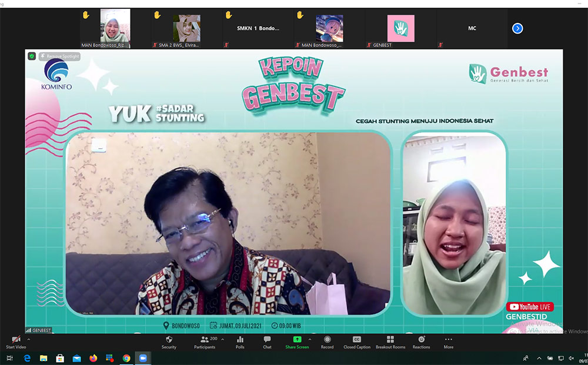Select the GENBEST participant tile
The image size is (588, 365).
(400, 28)
